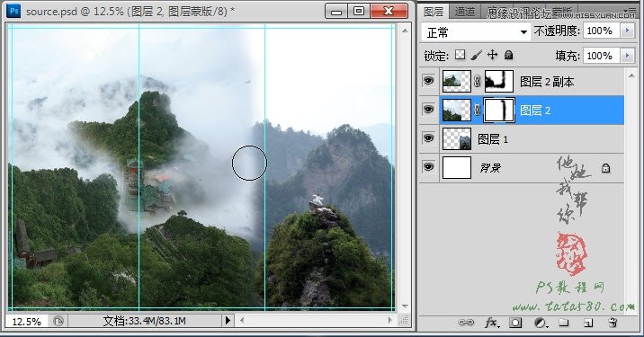Create a new layer
This screenshot has height=337, width=644.
(x=587, y=323)
